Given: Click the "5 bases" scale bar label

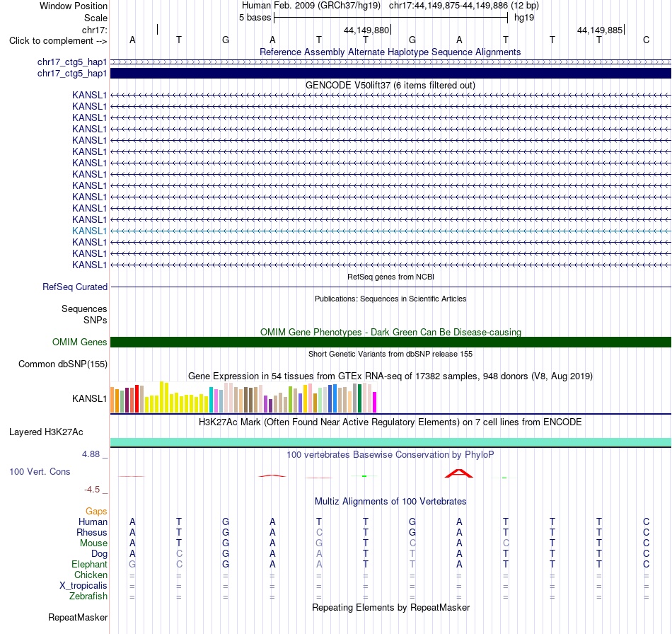Looking at the screenshot, I should pyautogui.click(x=255, y=18).
